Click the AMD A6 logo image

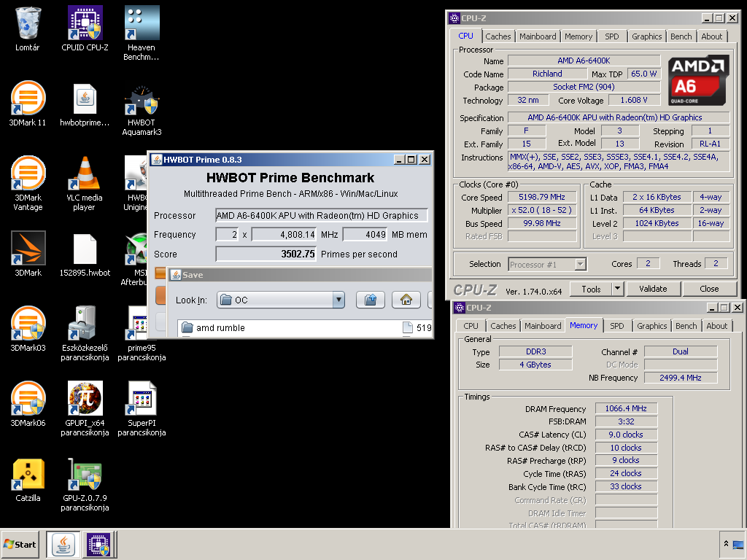click(x=697, y=80)
